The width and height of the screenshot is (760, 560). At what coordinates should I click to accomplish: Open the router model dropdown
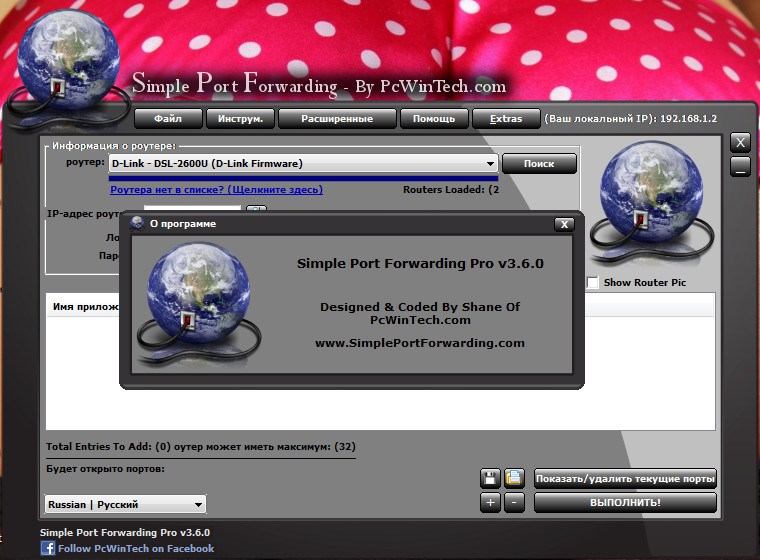click(490, 164)
